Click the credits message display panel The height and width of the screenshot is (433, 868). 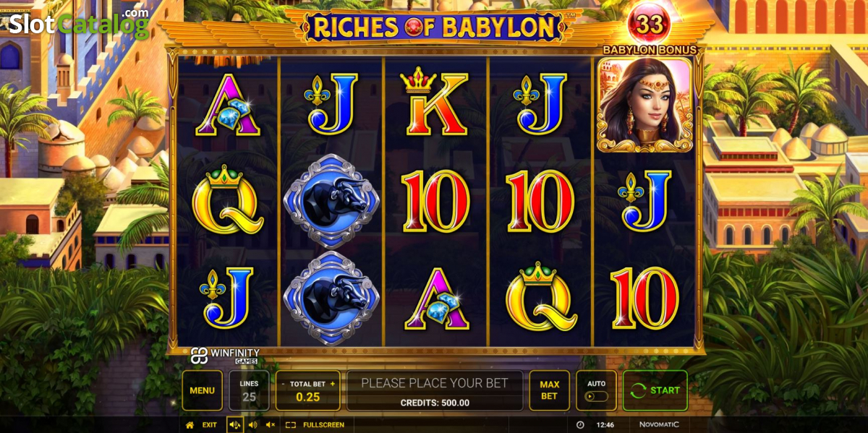coord(435,391)
